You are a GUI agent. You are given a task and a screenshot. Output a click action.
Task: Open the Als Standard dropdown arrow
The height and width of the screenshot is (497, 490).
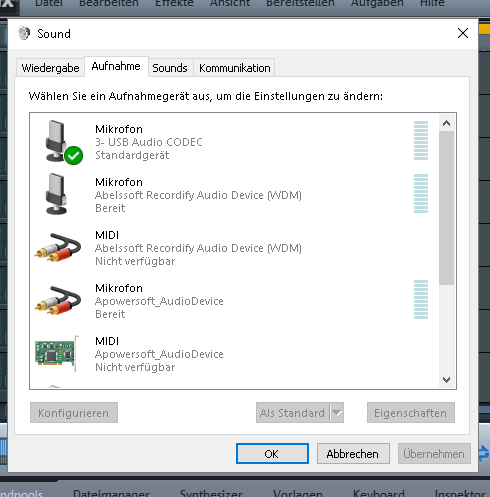(x=337, y=413)
